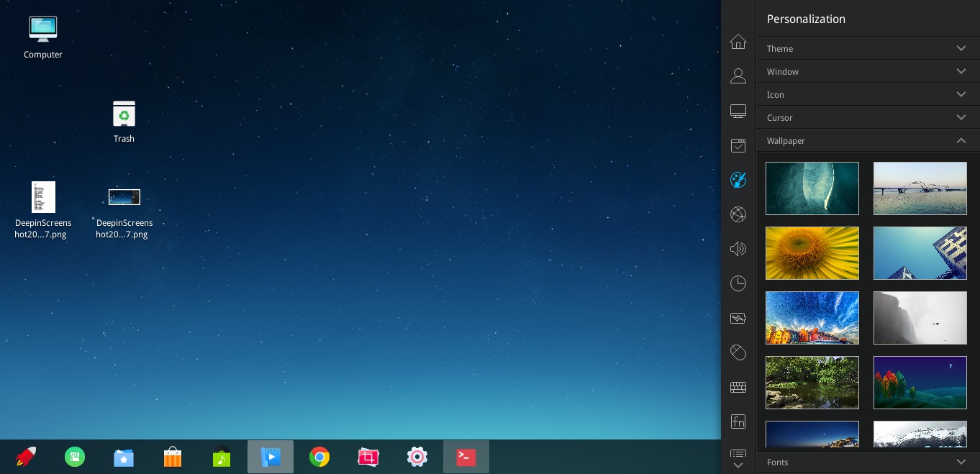980x474 pixels.
Task: Open Date and Time clock icon
Action: click(738, 283)
